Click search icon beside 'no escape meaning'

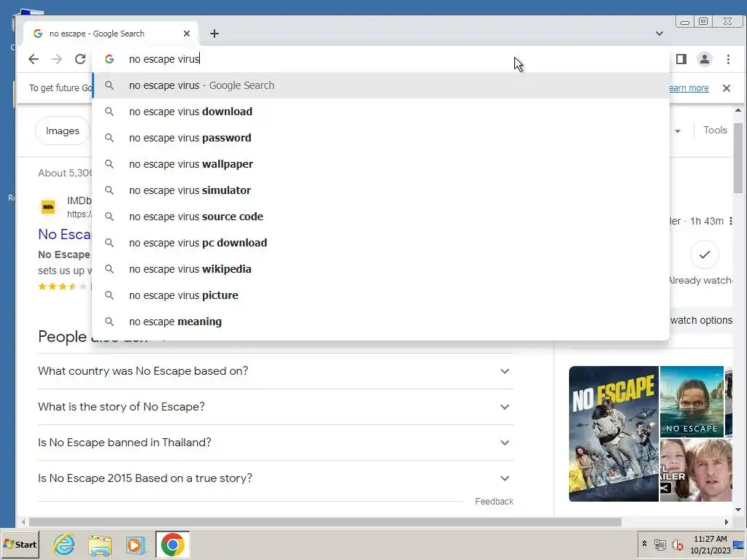click(109, 322)
